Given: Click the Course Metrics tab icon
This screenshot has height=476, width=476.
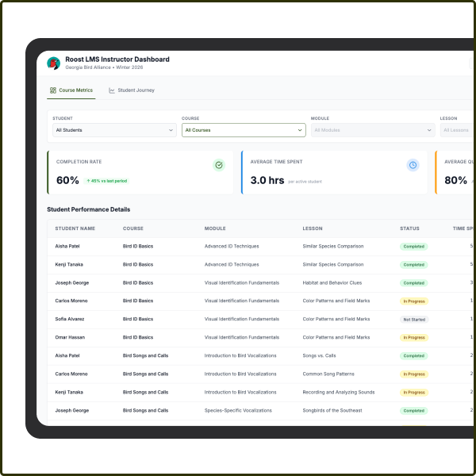Looking at the screenshot, I should point(53,90).
